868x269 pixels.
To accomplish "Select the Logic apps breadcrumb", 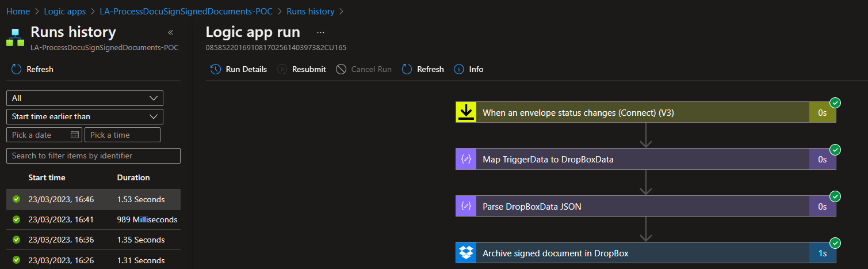I will tap(64, 11).
